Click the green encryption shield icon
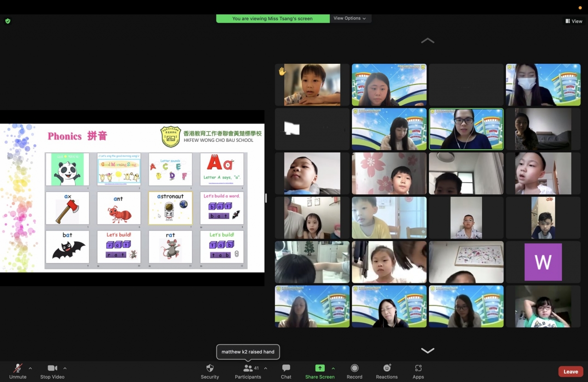Screen dimensions: 588x382 8,21
